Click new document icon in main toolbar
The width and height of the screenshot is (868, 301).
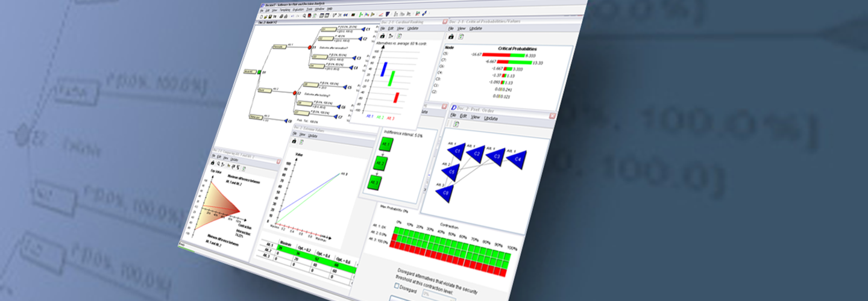point(262,17)
